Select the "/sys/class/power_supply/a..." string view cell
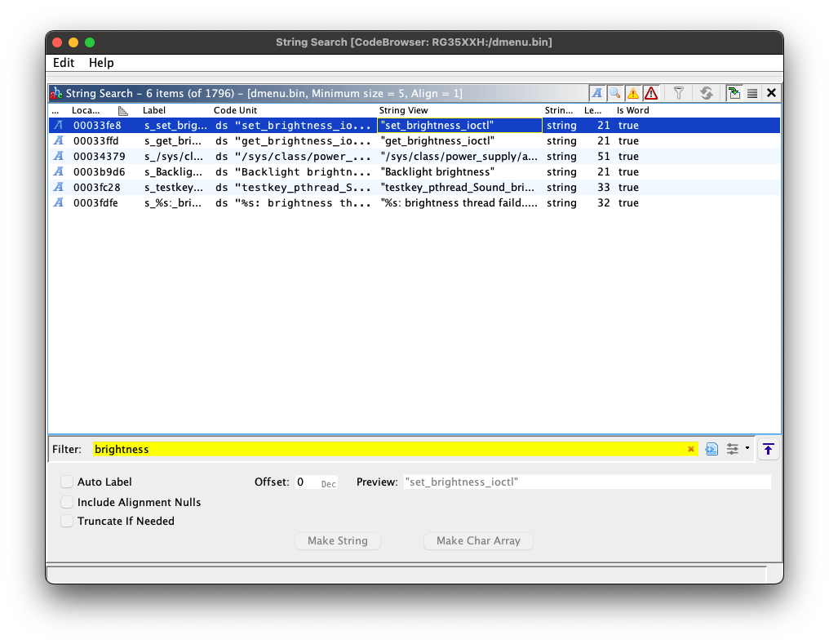 pyautogui.click(x=459, y=156)
